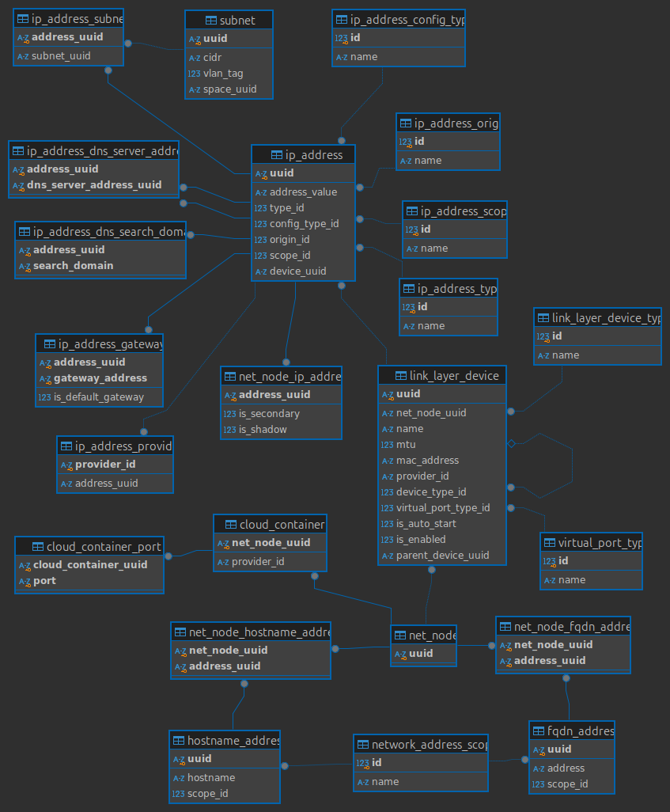
Task: Click the key icon beside provider_id in ip_address_provider
Action: (66, 465)
